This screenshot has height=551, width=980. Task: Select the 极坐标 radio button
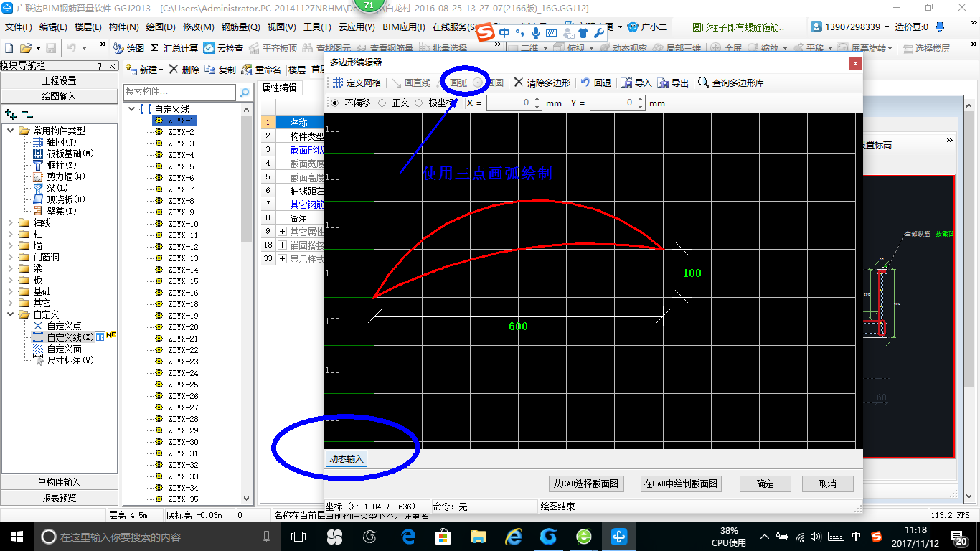[x=419, y=103]
